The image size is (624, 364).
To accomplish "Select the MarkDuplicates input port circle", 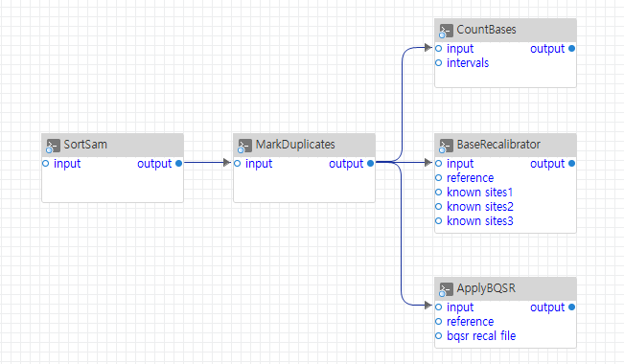I will click(237, 163).
